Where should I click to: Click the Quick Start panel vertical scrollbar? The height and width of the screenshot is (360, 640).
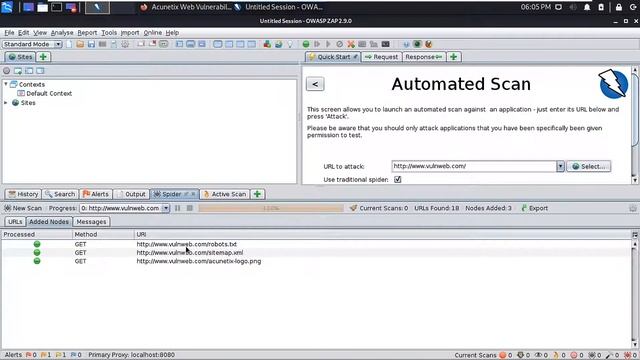[635, 125]
